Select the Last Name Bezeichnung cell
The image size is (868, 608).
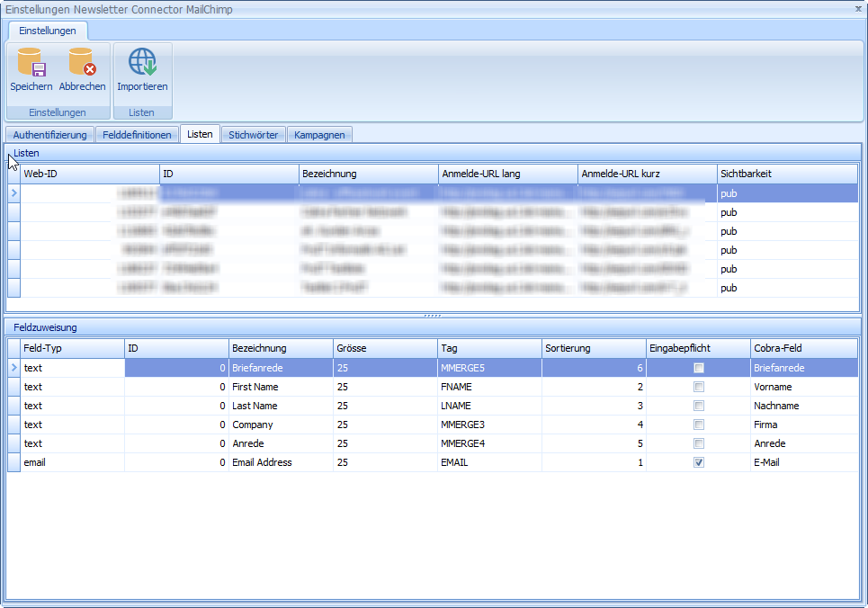[281, 406]
